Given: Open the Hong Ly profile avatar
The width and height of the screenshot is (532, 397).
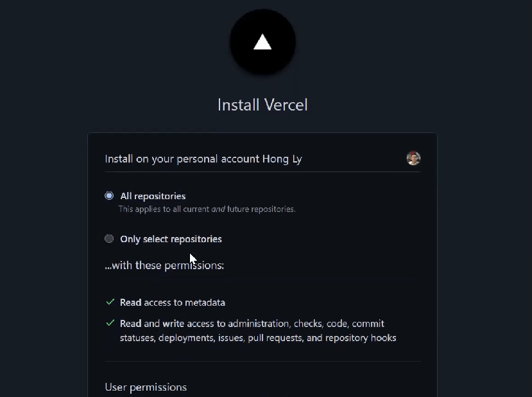Looking at the screenshot, I should coord(413,158).
